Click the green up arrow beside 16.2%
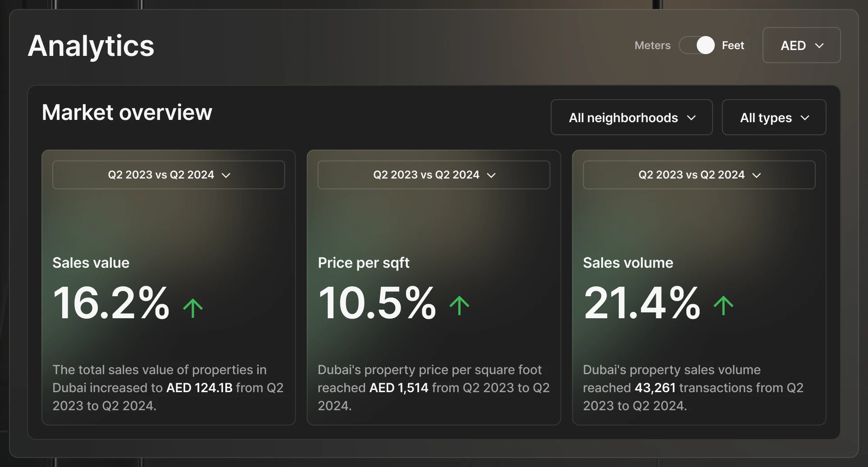This screenshot has height=467, width=868. pyautogui.click(x=193, y=308)
